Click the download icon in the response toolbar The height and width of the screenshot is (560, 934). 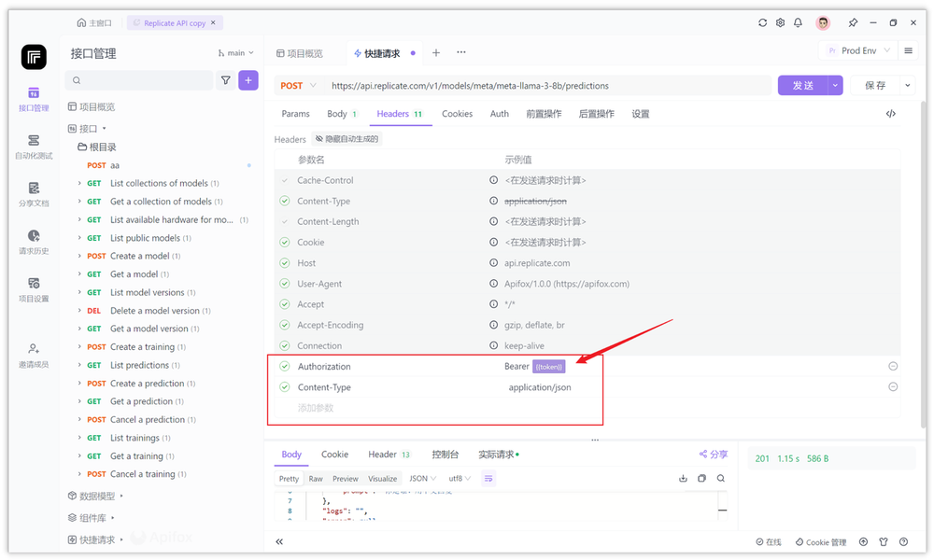point(683,478)
